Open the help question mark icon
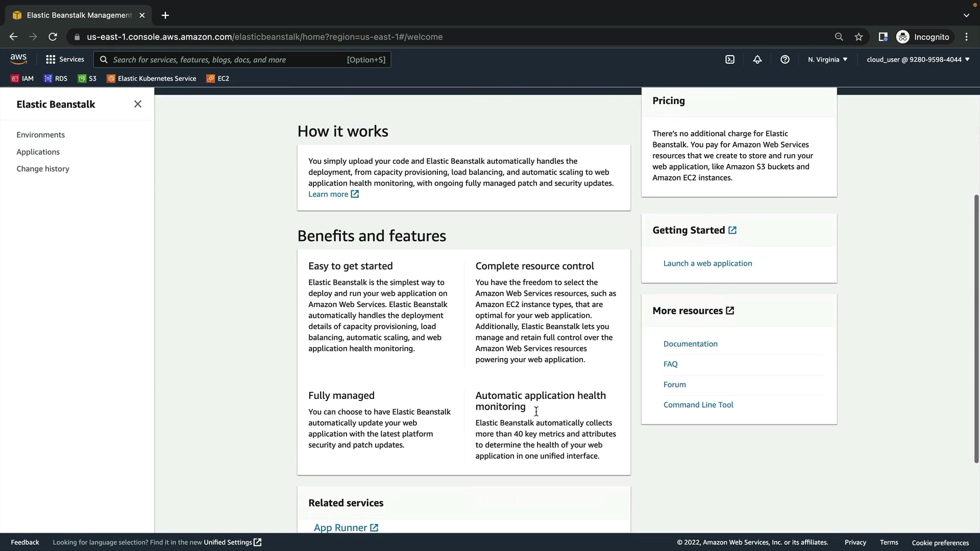 pyautogui.click(x=785, y=60)
